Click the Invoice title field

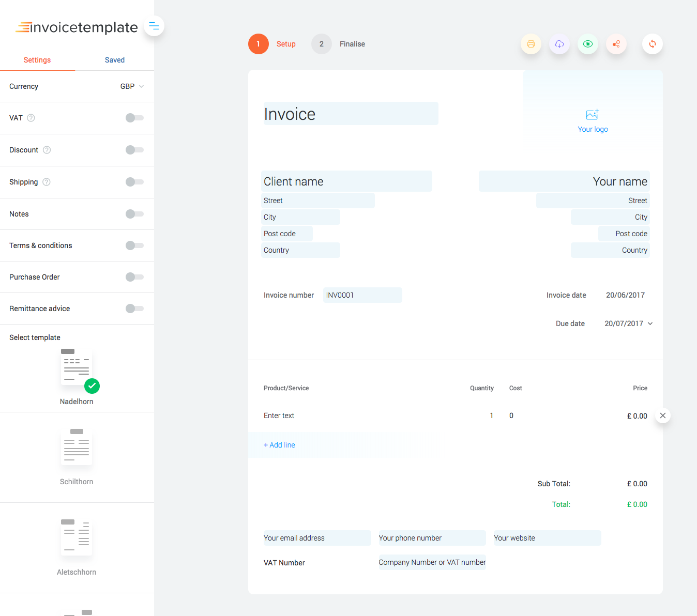351,114
